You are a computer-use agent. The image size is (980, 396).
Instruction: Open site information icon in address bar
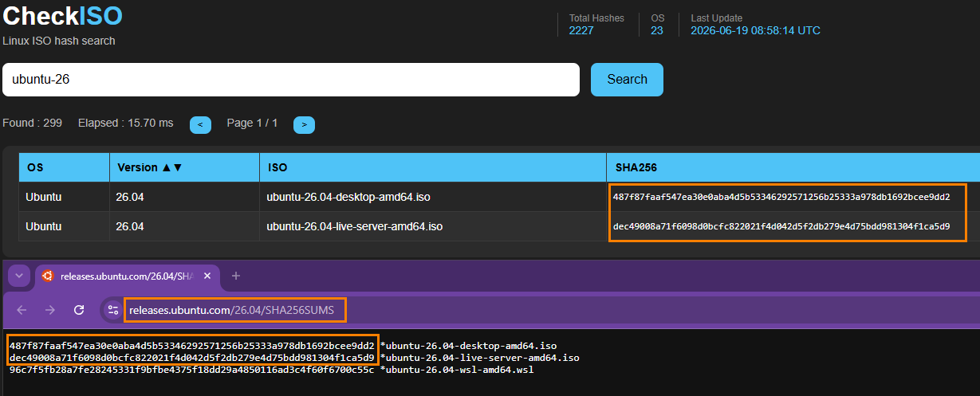coord(112,310)
